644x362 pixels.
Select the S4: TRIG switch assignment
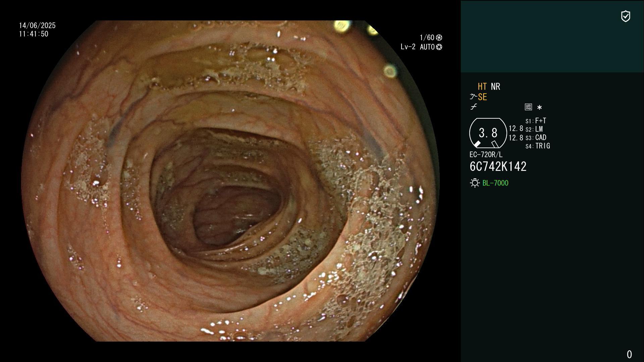538,146
